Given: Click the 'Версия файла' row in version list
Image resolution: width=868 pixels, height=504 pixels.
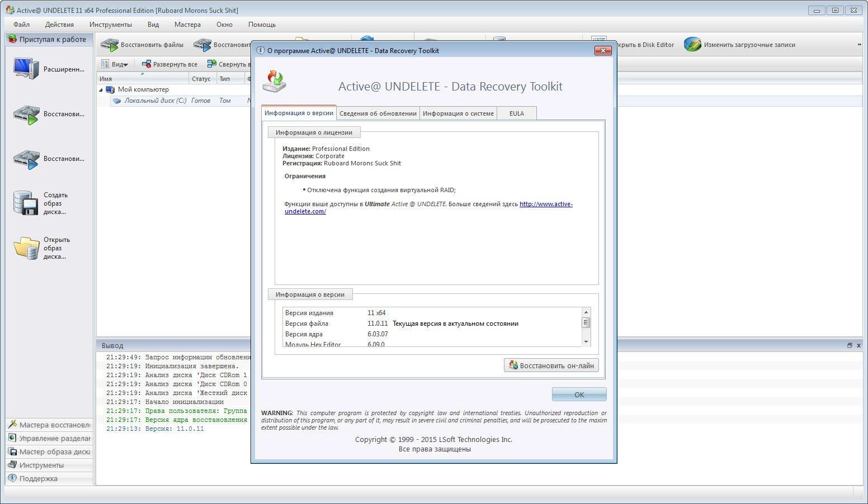Looking at the screenshot, I should pyautogui.click(x=432, y=324).
